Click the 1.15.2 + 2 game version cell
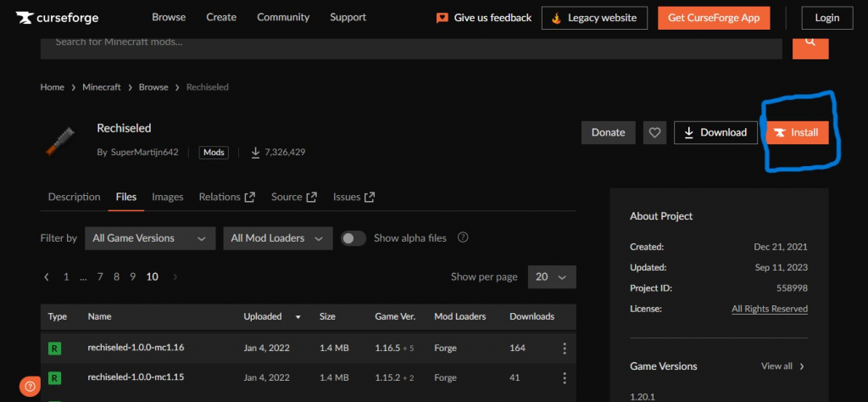Viewport: 868px width, 402px height. pos(394,378)
